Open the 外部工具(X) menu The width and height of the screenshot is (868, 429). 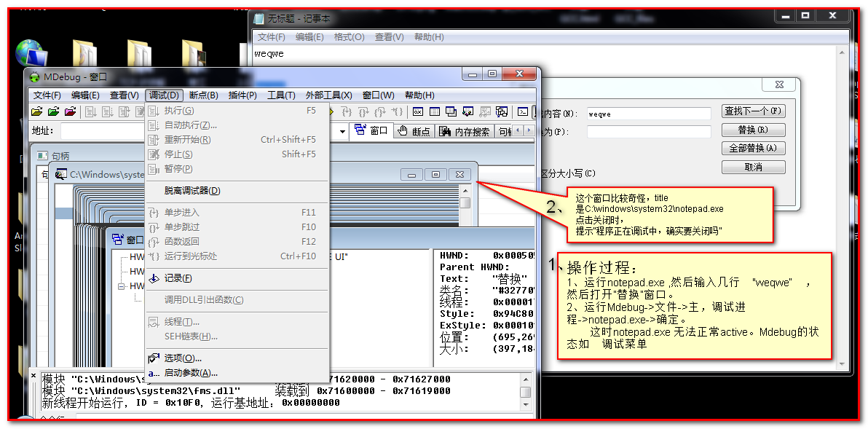click(329, 95)
